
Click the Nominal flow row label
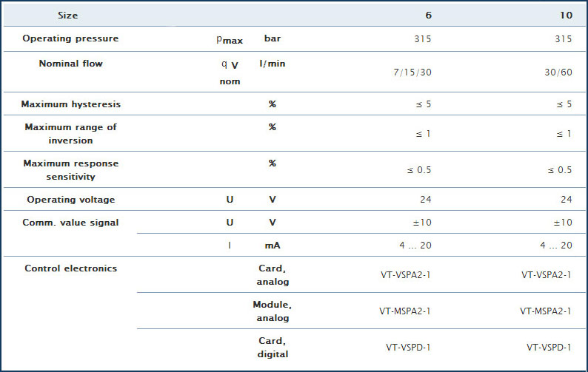70,64
